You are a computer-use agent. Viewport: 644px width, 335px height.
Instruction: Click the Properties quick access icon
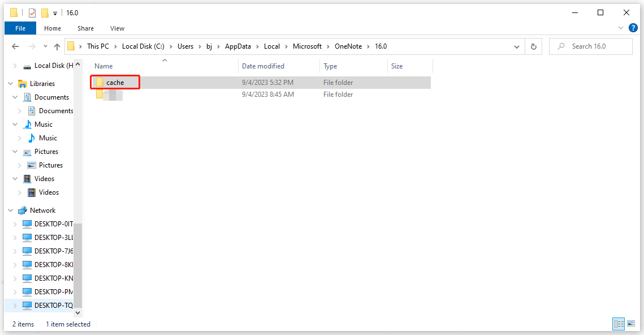tap(32, 13)
